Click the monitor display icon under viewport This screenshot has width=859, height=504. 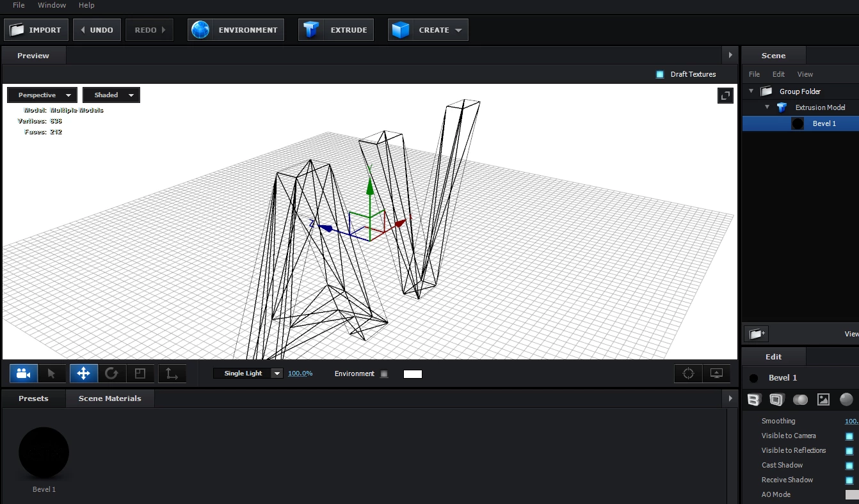(717, 374)
